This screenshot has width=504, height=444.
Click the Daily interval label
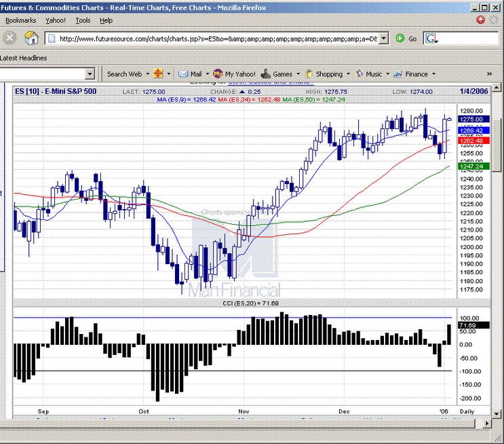click(467, 411)
